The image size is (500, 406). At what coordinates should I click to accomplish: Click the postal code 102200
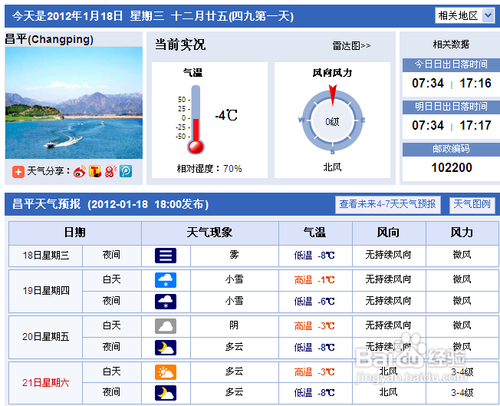(452, 167)
